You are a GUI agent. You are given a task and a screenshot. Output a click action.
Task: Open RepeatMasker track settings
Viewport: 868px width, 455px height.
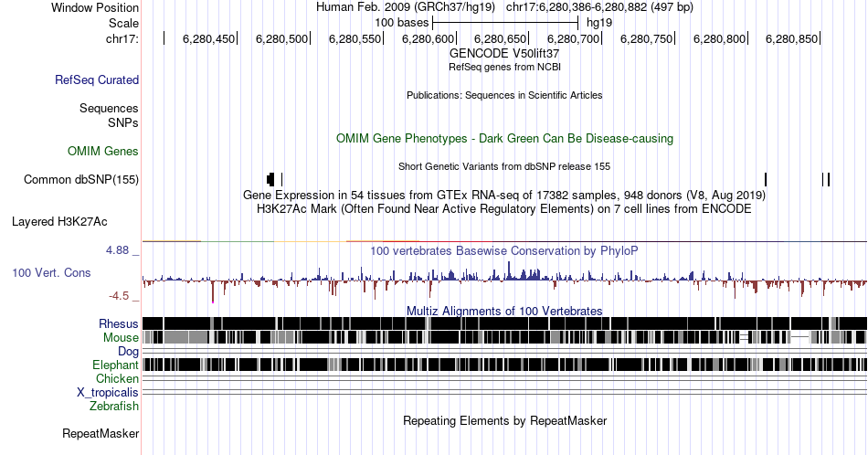click(x=101, y=433)
